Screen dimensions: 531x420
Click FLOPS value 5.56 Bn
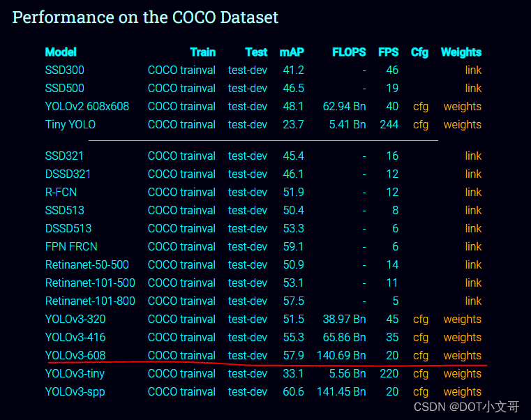pyautogui.click(x=347, y=373)
